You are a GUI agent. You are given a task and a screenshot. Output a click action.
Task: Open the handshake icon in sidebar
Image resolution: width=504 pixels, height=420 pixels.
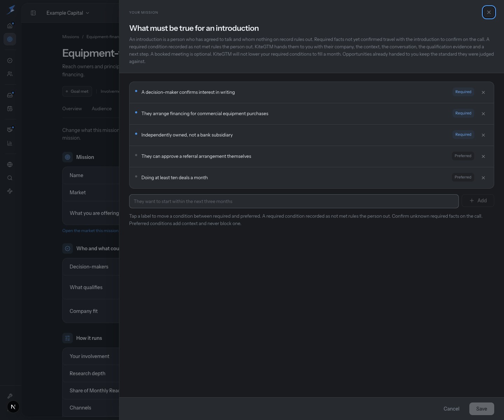pyautogui.click(x=10, y=129)
